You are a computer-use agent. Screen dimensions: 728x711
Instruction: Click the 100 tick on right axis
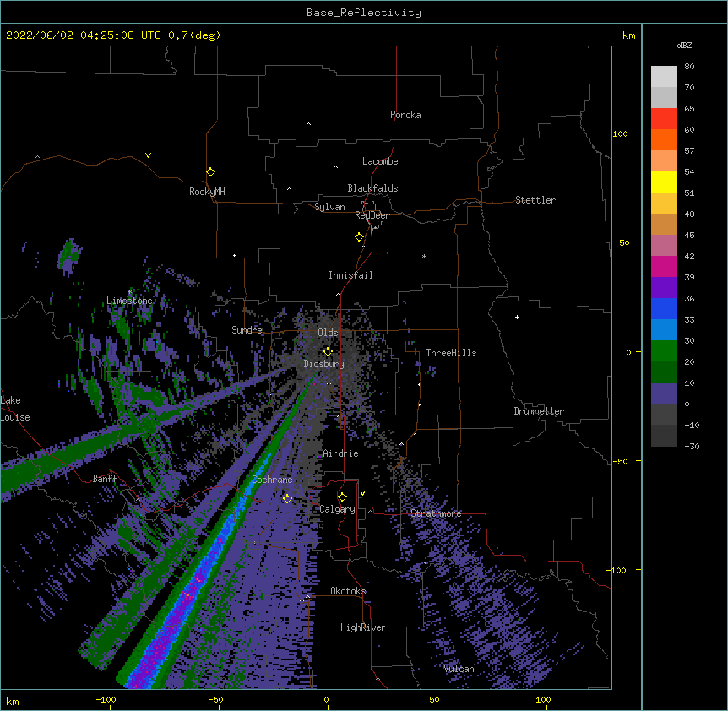tap(620, 133)
